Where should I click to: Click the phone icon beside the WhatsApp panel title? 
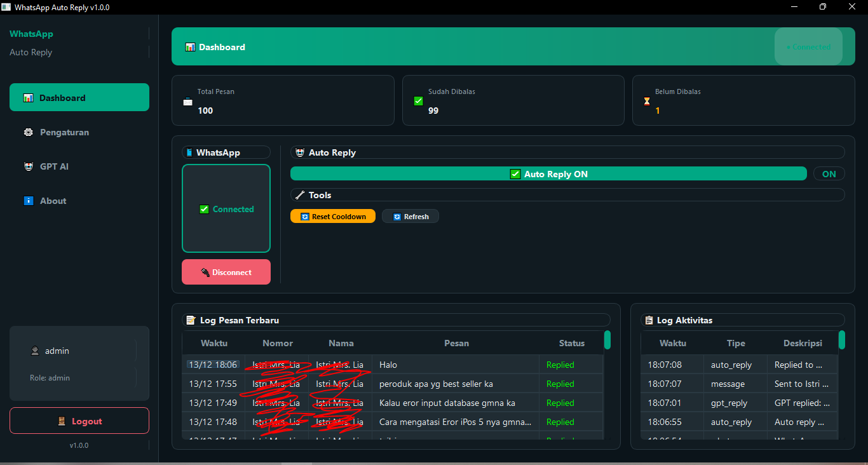[x=189, y=152]
